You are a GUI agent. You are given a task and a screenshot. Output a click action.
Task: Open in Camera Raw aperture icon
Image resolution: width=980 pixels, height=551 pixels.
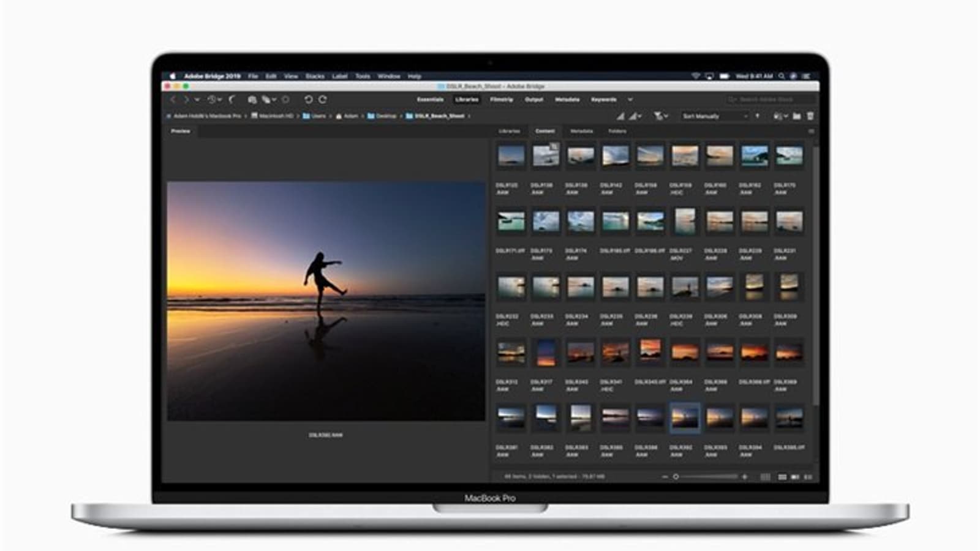(285, 99)
